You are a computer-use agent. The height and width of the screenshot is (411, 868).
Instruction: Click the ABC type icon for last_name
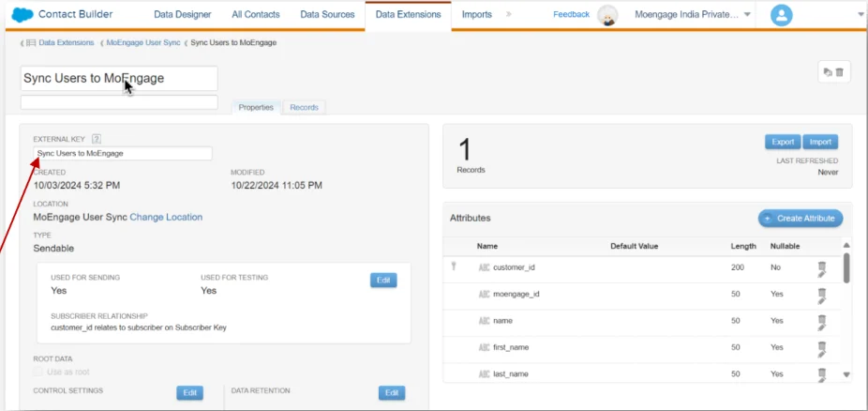[x=484, y=373]
